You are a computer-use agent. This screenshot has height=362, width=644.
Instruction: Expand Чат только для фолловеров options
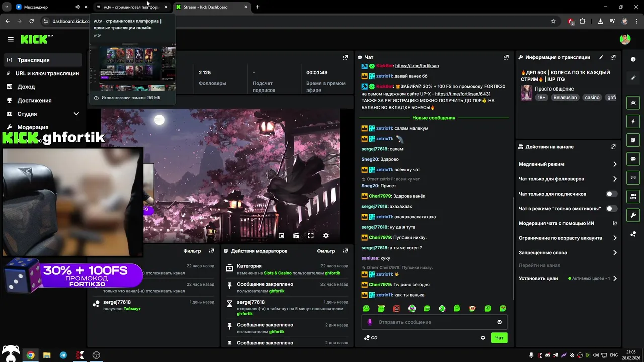click(x=615, y=179)
